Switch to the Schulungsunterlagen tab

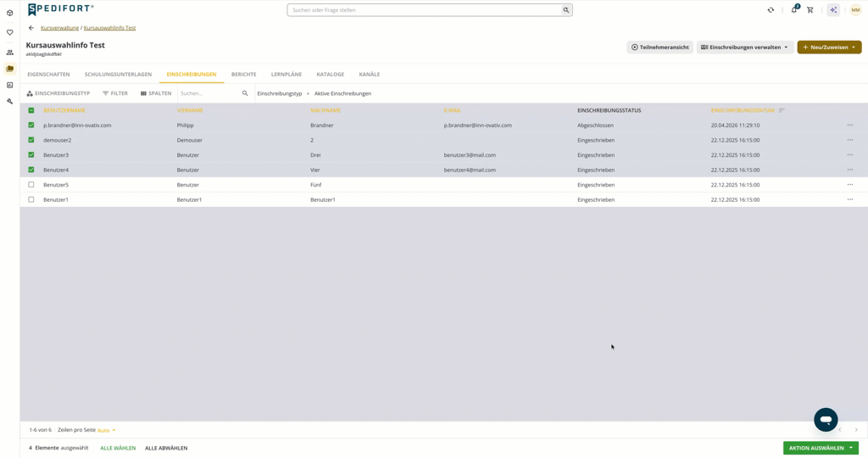coord(118,74)
